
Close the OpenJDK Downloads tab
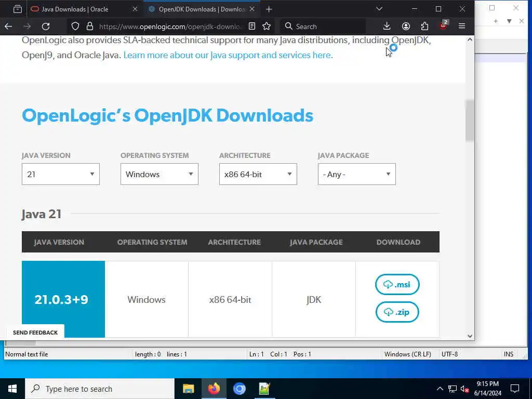(252, 9)
